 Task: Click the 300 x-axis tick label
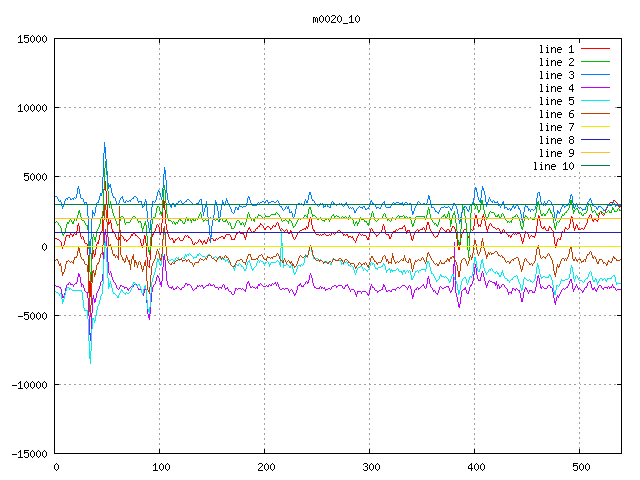click(x=370, y=467)
